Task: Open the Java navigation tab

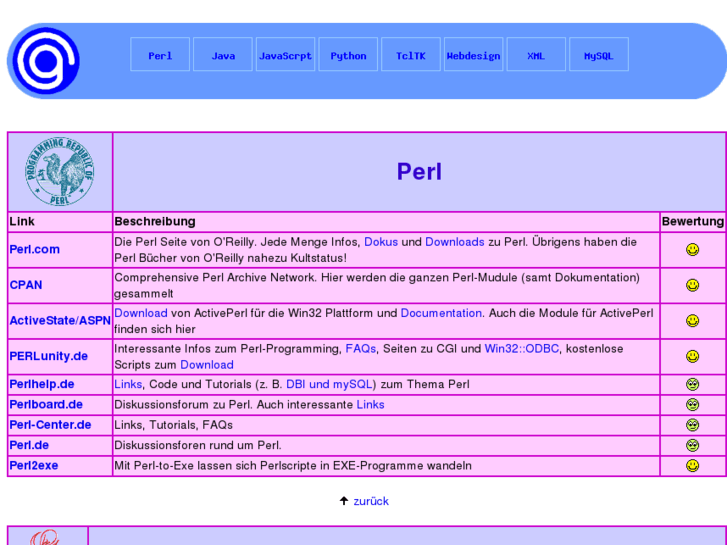Action: pyautogui.click(x=223, y=54)
